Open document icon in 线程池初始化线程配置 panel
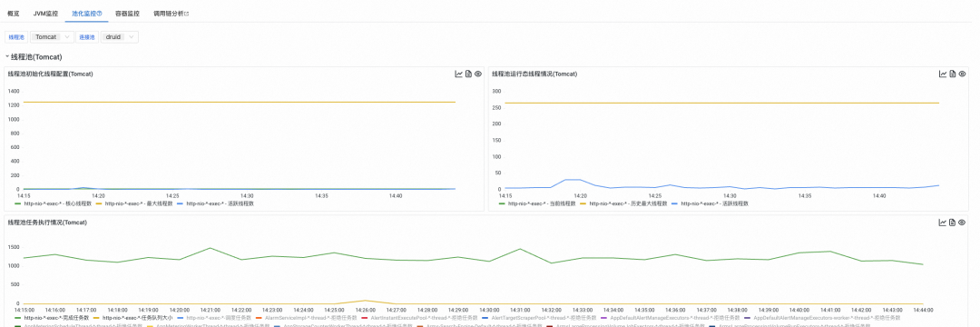Screen dimensions: 980x327 click(x=469, y=74)
